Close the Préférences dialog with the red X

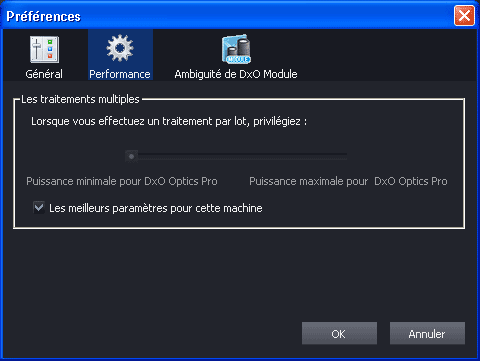(x=464, y=15)
